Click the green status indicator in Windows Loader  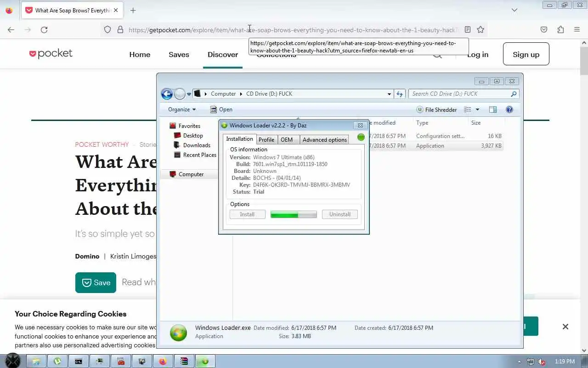361,137
